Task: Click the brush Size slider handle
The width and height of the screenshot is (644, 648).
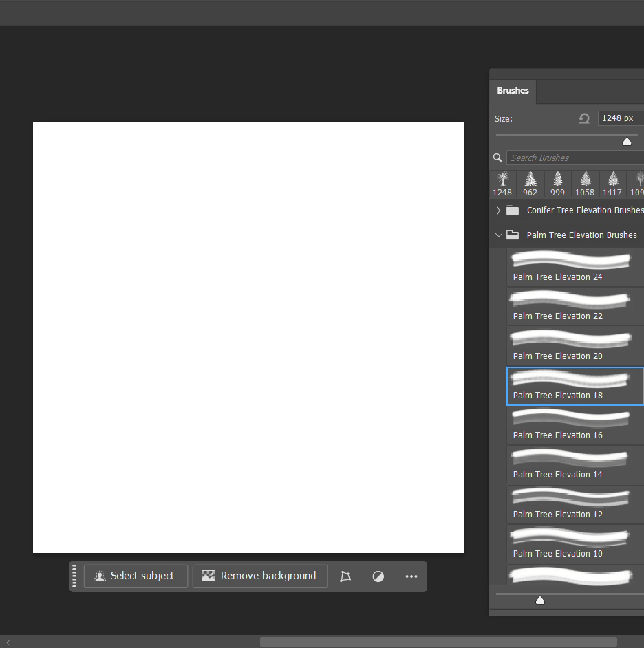Action: tap(627, 141)
